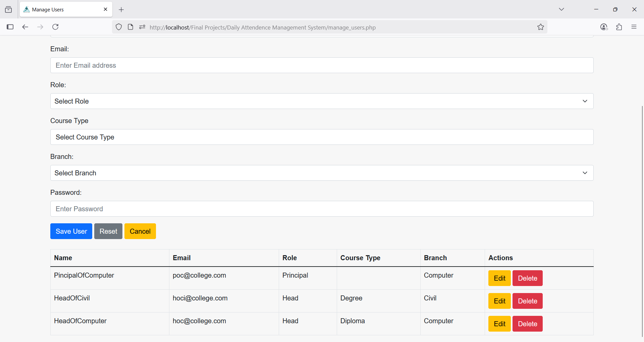Close the Manage Users tab
644x342 pixels.
[x=105, y=9]
